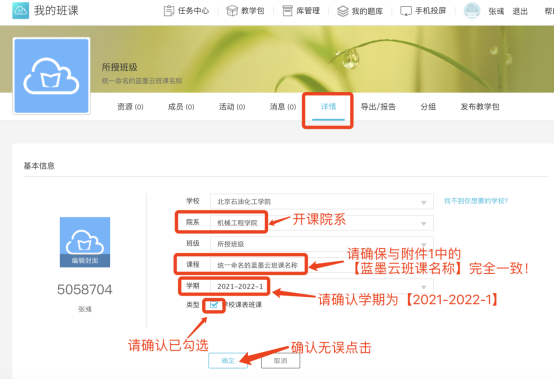Switch to 消息 (0) tab
The height and width of the screenshot is (380, 554).
click(283, 107)
